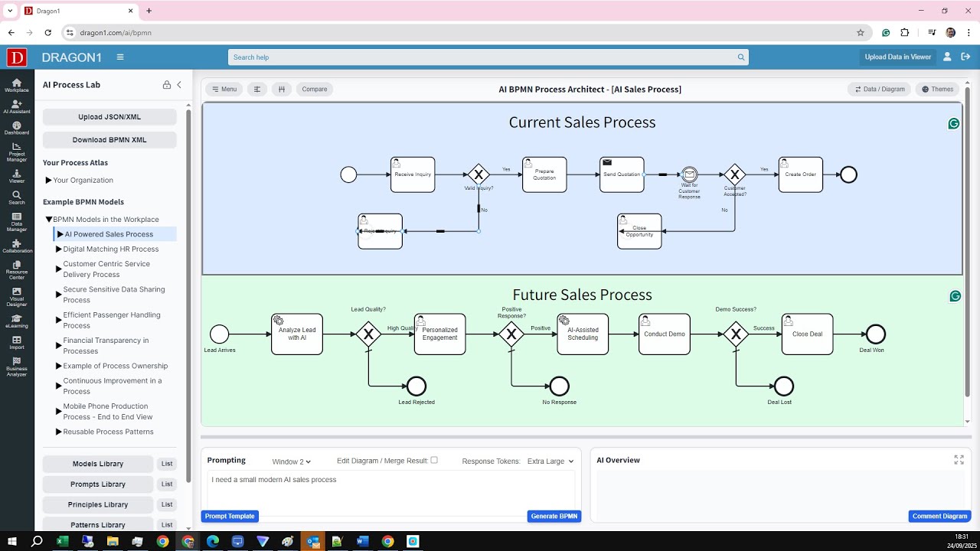Open the AI Assistant from the sidebar
Screen dimensions: 980x551
click(x=17, y=107)
